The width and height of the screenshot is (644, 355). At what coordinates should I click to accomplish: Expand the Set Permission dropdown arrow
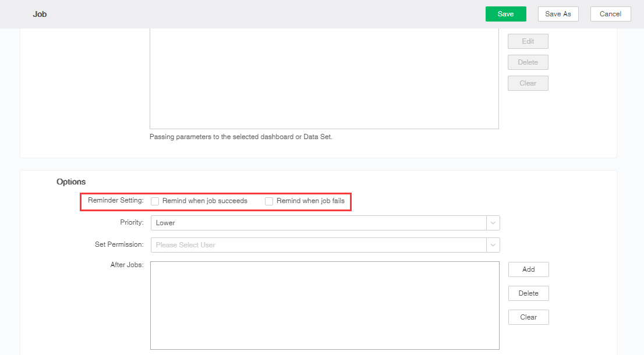(493, 245)
